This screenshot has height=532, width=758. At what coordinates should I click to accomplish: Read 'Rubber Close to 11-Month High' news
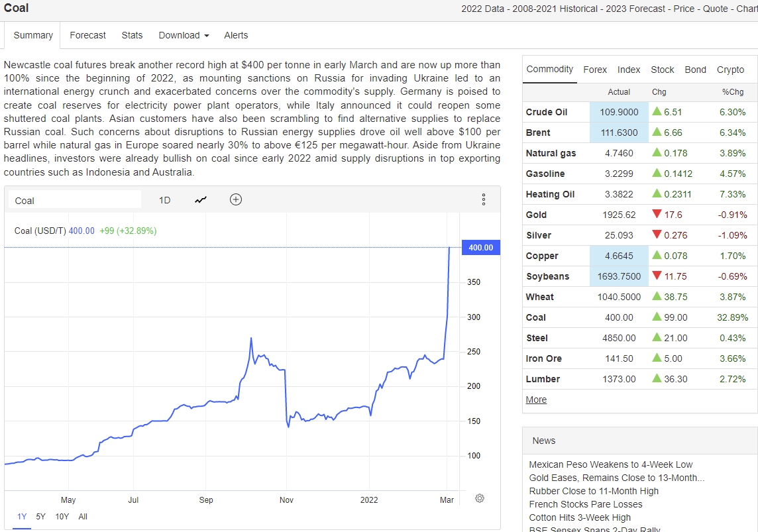pyautogui.click(x=594, y=491)
